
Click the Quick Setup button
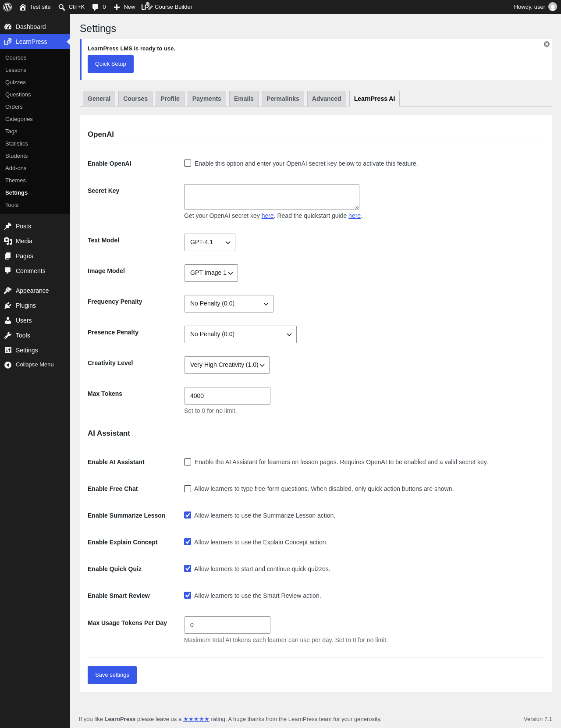110,64
